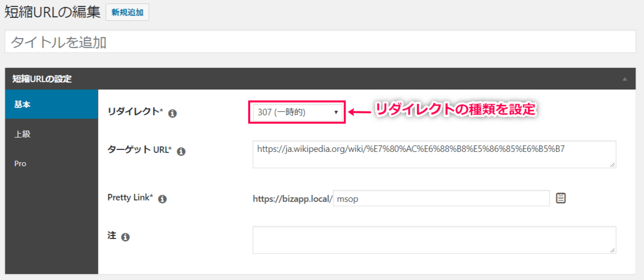Click the リダイレクト* field label
The width and height of the screenshot is (644, 280).
pyautogui.click(x=135, y=112)
